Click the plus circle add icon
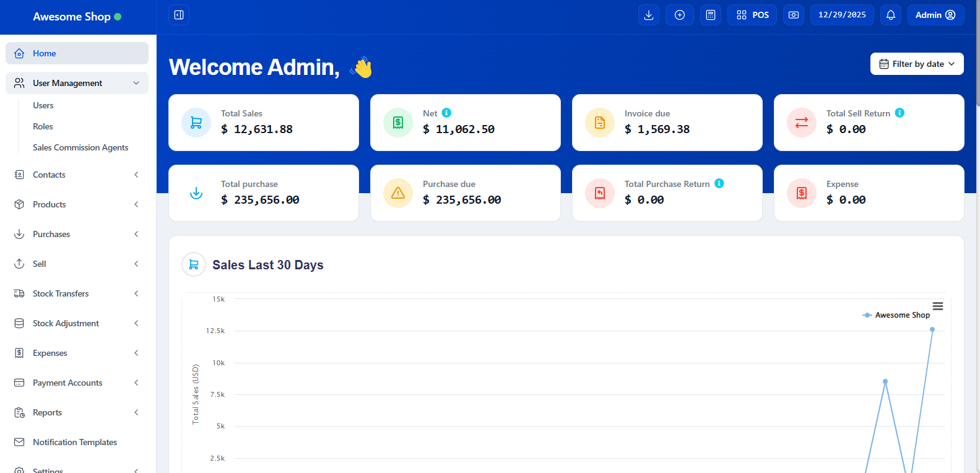 (679, 15)
